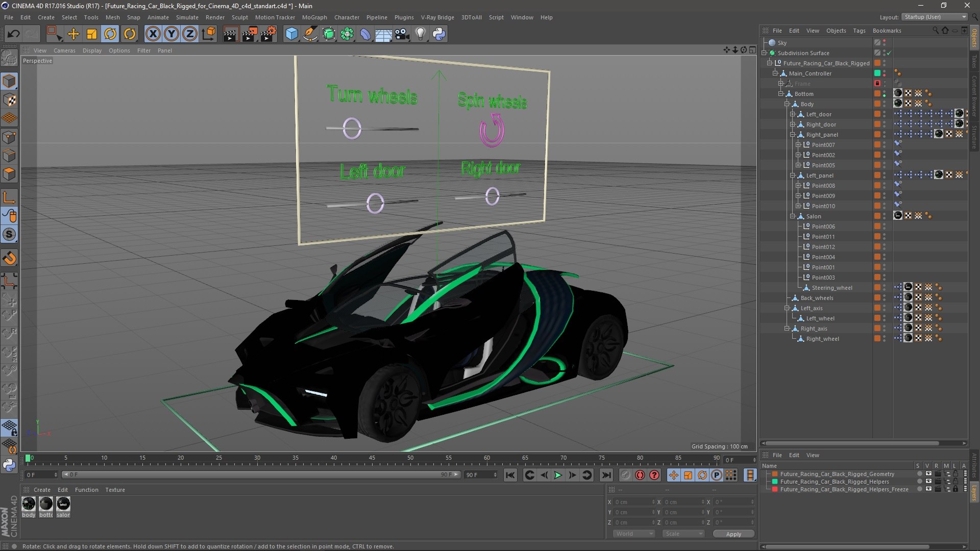This screenshot has width=980, height=551.
Task: Expand the Left_door object node
Action: click(x=792, y=114)
